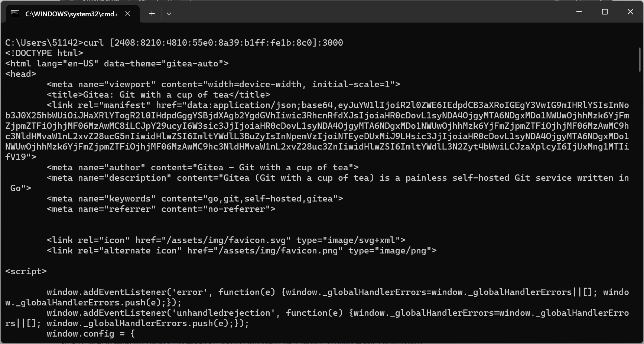Screen dimensions: 644x344
Task: Select the C:\WINDOWS\system32\cmd tab
Action: pyautogui.click(x=71, y=14)
